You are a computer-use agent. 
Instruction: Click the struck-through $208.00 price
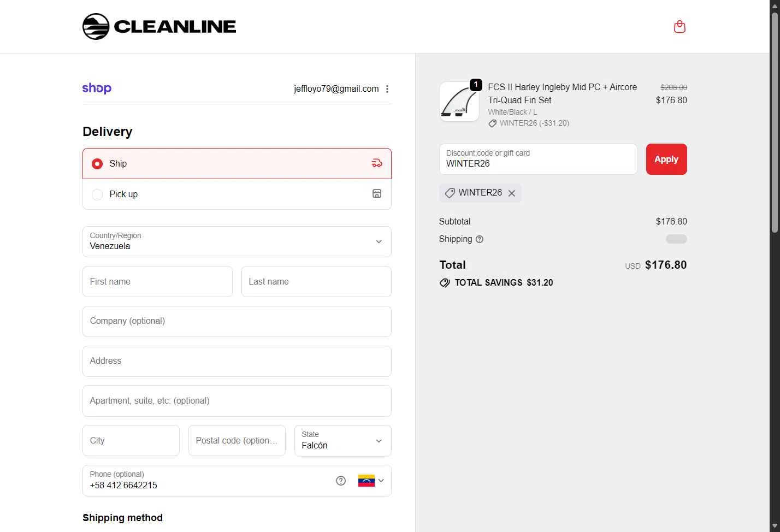click(673, 87)
